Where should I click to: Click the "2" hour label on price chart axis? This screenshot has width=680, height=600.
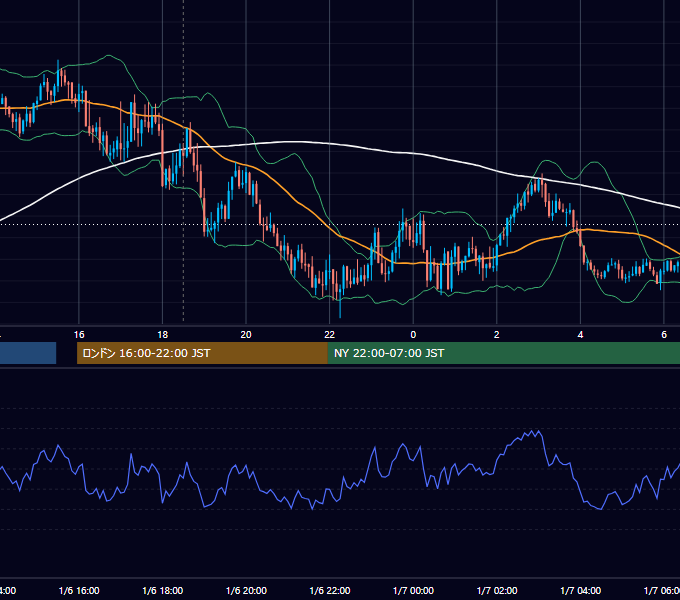pos(497,334)
